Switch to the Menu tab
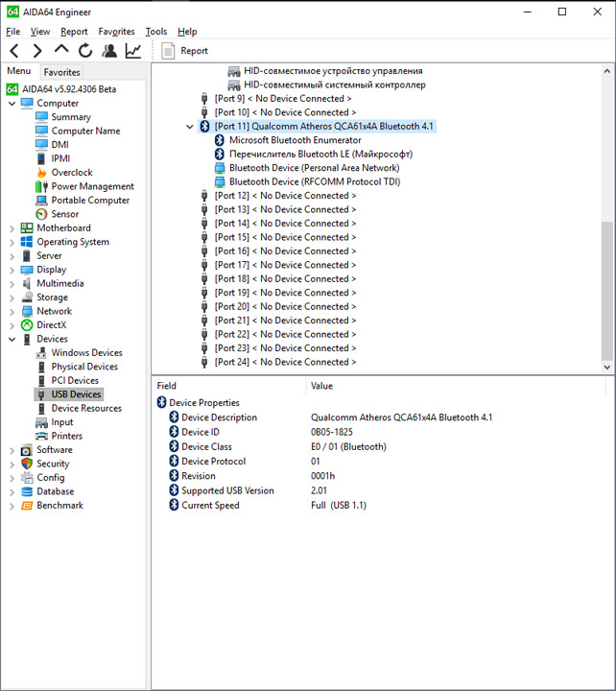 pos(19,71)
